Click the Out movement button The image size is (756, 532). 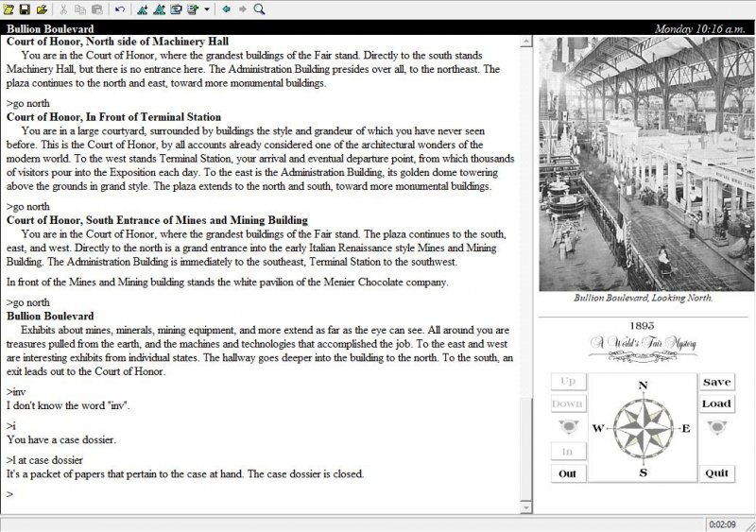click(x=569, y=473)
